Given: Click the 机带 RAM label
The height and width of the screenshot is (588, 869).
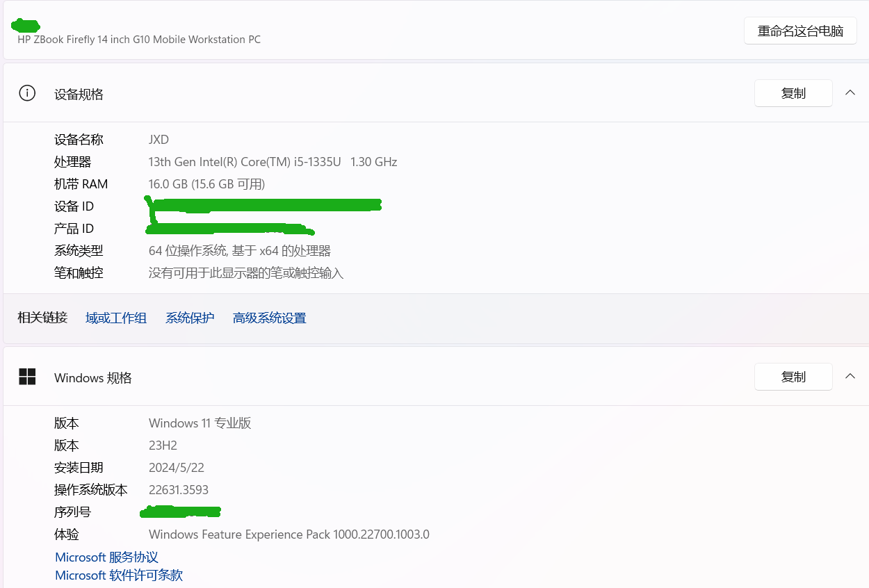Looking at the screenshot, I should point(81,184).
